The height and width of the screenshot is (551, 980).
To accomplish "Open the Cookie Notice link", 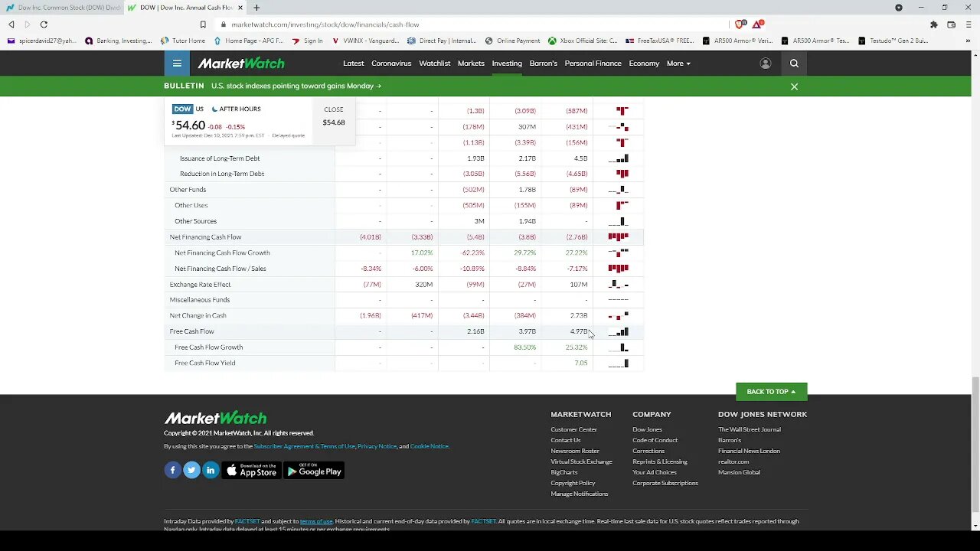I will pos(429,446).
